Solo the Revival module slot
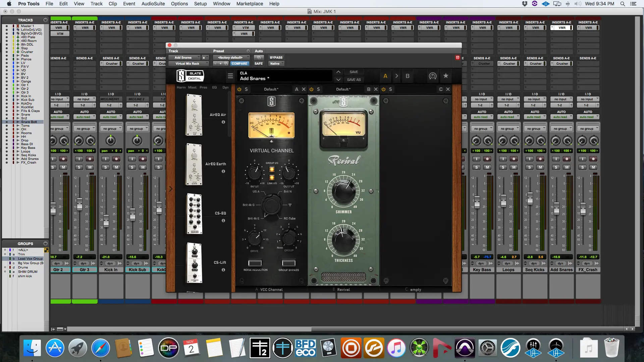644x362 pixels. (x=318, y=89)
